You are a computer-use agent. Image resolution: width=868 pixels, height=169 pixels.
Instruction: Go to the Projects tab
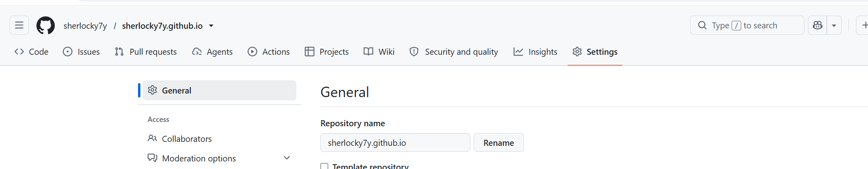coord(326,52)
